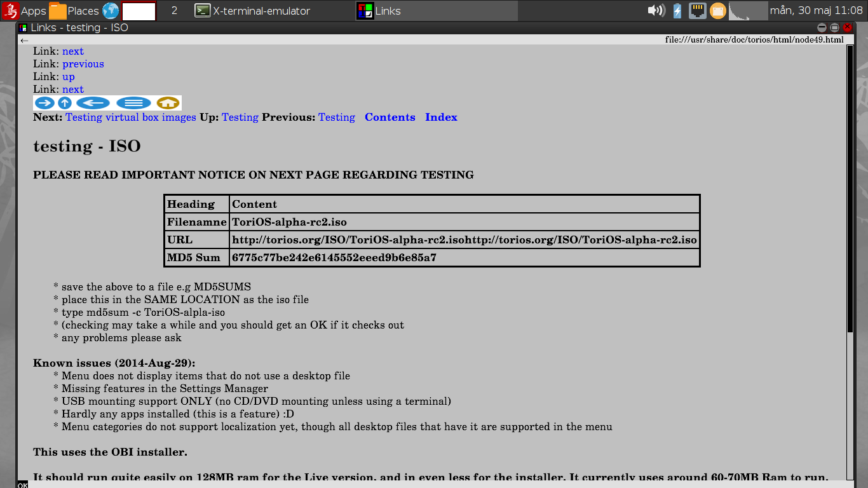Open the Apps menu
Screen dimensions: 868x488
(25, 11)
